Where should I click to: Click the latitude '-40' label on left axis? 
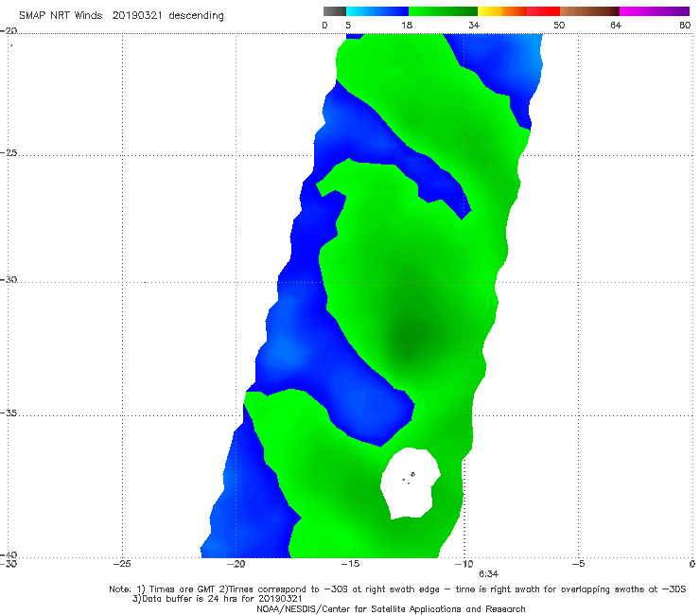[9, 554]
